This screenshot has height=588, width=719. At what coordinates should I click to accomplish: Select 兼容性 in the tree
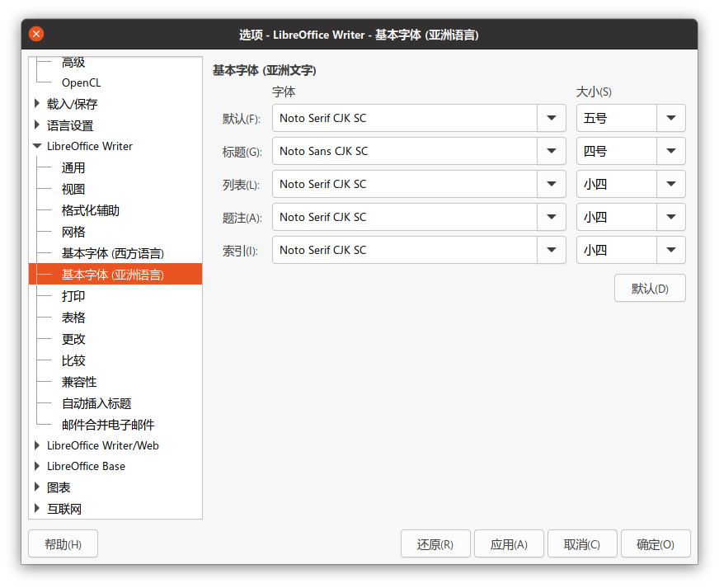79,382
